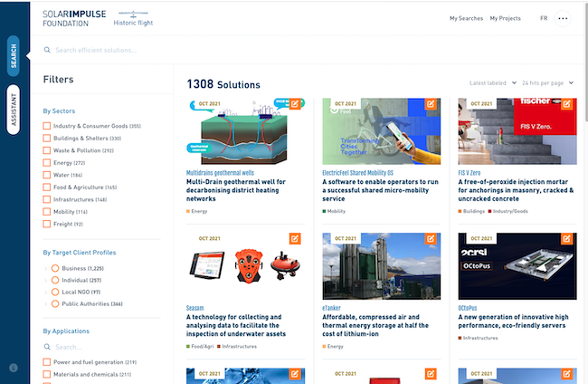Image resolution: width=588 pixels, height=384 pixels.
Task: Switch to the SEARCH sidebar tab
Action: tap(14, 56)
